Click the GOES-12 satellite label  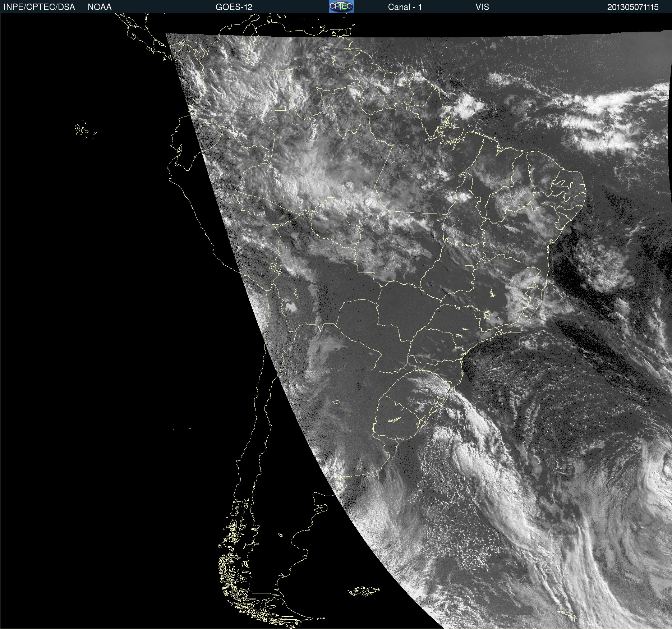pos(234,7)
